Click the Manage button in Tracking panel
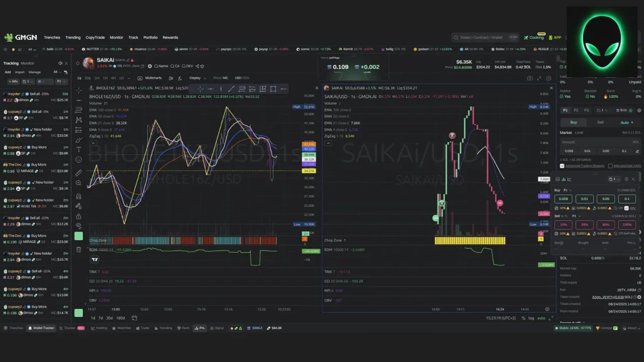Screen dimensions: 644x362 pyautogui.click(x=35, y=72)
